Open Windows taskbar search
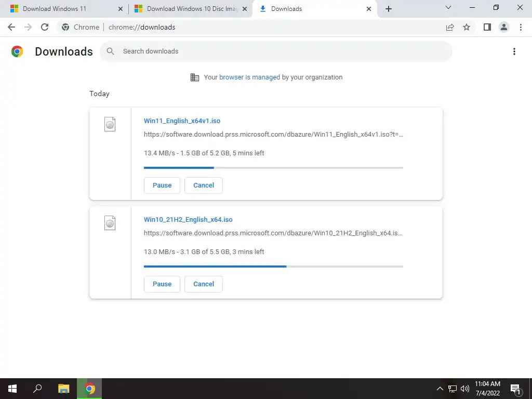The width and height of the screenshot is (532, 399). 37,389
